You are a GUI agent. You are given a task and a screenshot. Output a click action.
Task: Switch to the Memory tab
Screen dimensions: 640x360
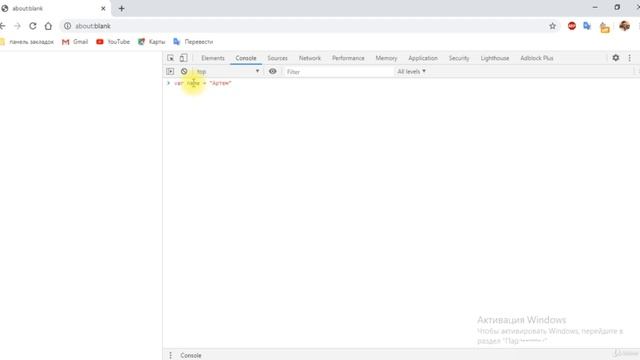[x=386, y=58]
